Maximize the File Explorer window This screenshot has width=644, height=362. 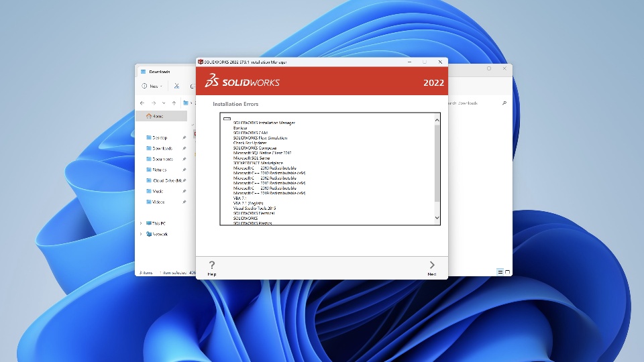click(x=489, y=68)
